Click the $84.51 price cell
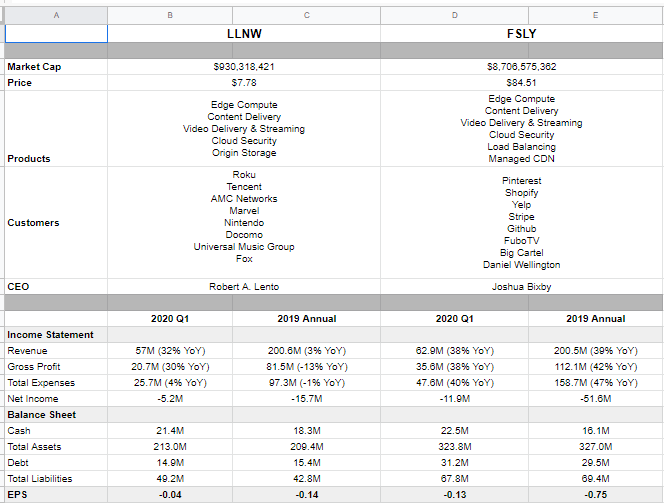Image resolution: width=664 pixels, height=503 pixels. [x=521, y=83]
